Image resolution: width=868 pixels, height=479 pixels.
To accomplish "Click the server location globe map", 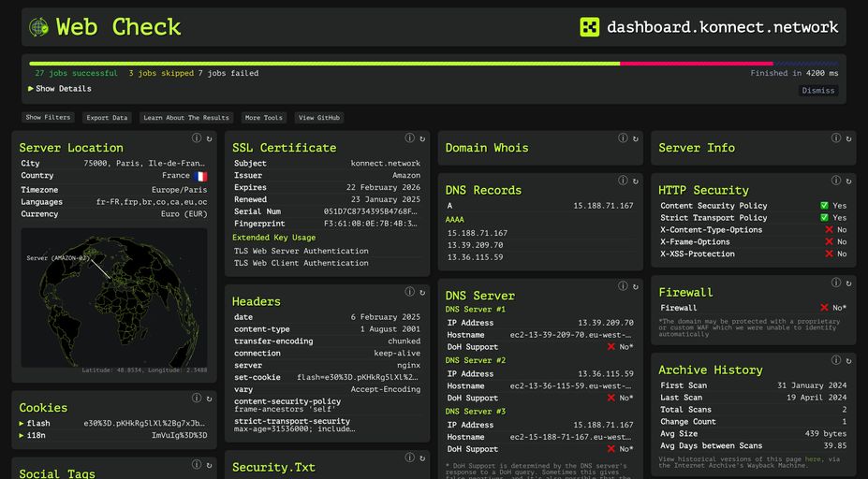I will pyautogui.click(x=114, y=297).
